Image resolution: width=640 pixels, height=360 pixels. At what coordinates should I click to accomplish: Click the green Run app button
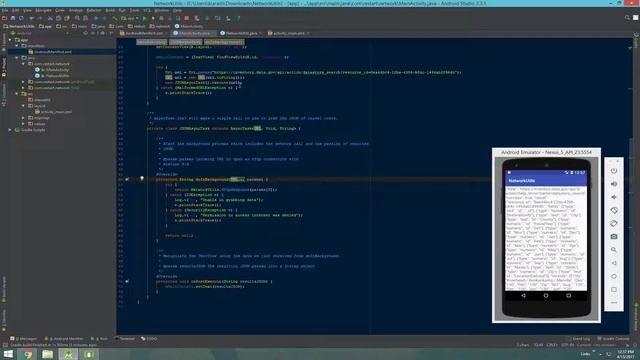tap(144, 18)
